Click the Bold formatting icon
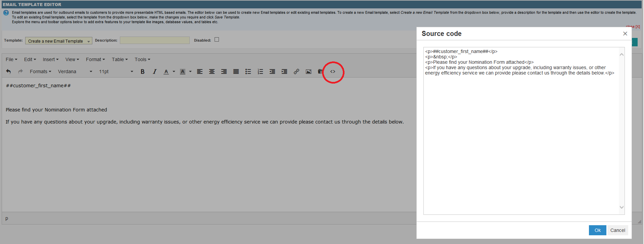 [x=142, y=71]
